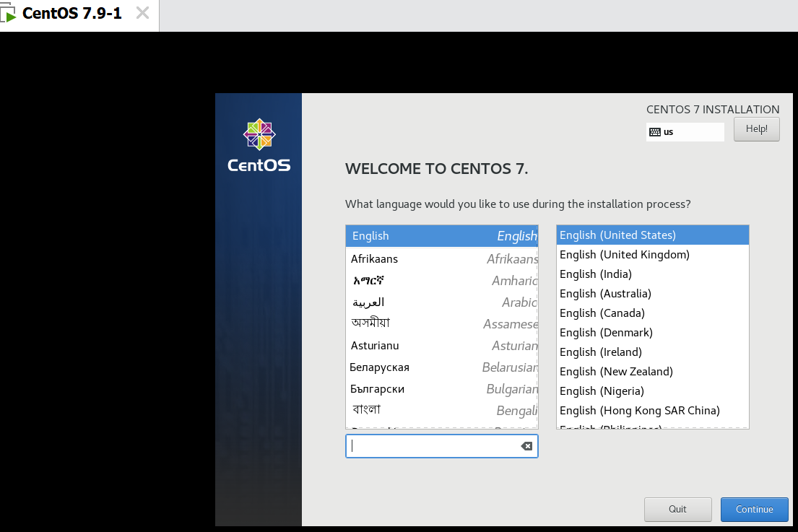Select the Asturianu language row

[442, 346]
